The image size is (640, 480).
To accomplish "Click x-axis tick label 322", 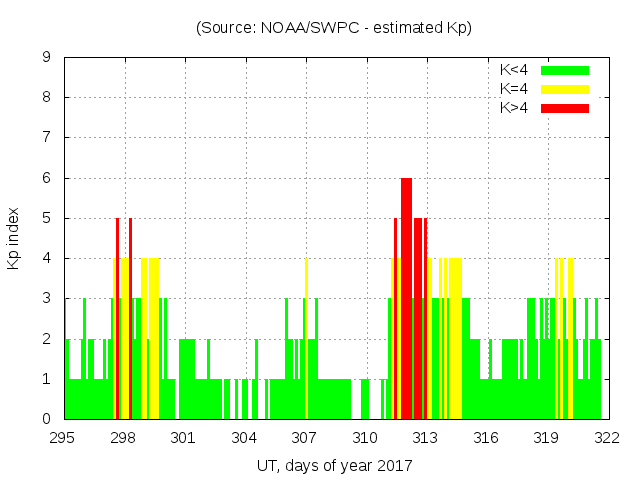I will (606, 438).
